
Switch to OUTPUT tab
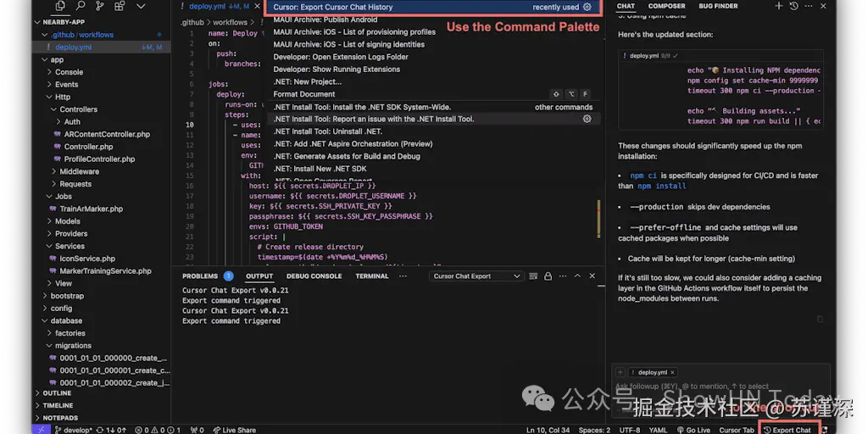coord(259,275)
